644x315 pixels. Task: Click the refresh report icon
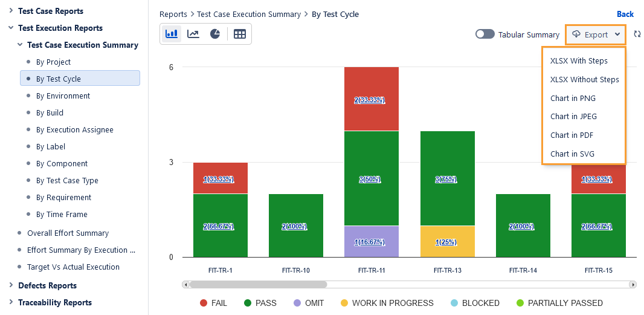coord(637,34)
